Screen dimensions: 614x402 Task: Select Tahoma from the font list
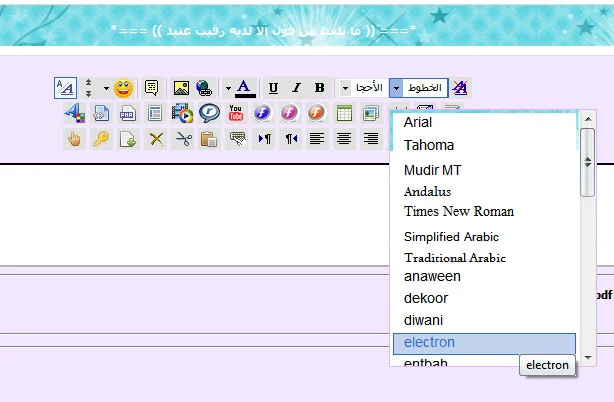point(429,145)
